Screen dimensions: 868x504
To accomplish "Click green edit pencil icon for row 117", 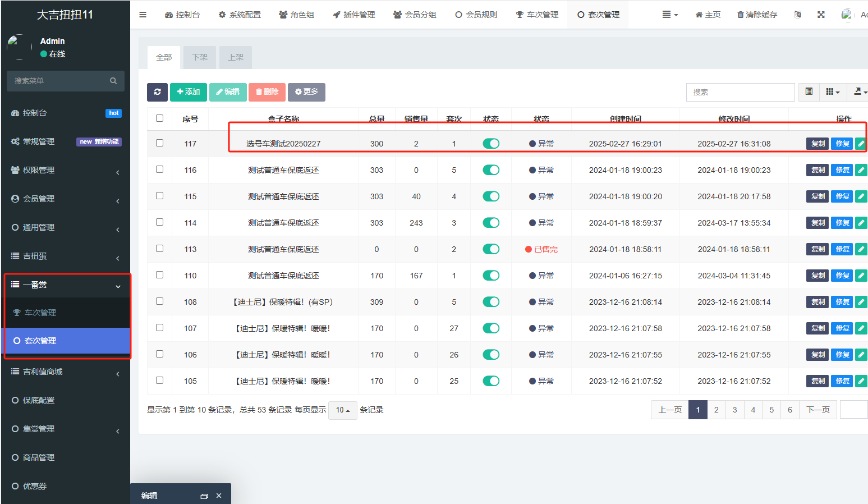I will pyautogui.click(x=861, y=144).
